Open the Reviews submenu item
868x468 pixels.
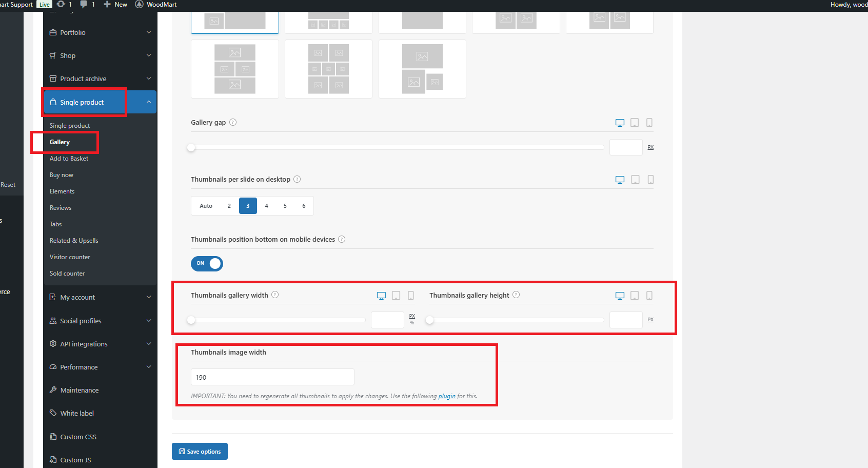pyautogui.click(x=61, y=208)
